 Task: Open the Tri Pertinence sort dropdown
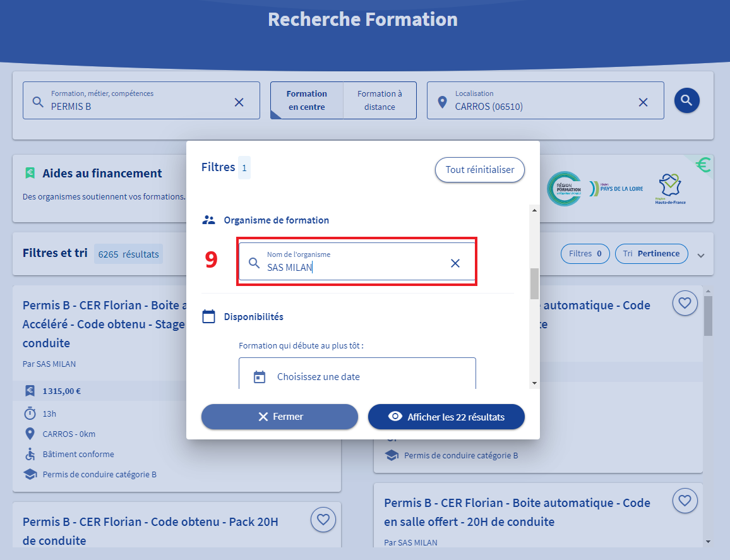point(651,254)
